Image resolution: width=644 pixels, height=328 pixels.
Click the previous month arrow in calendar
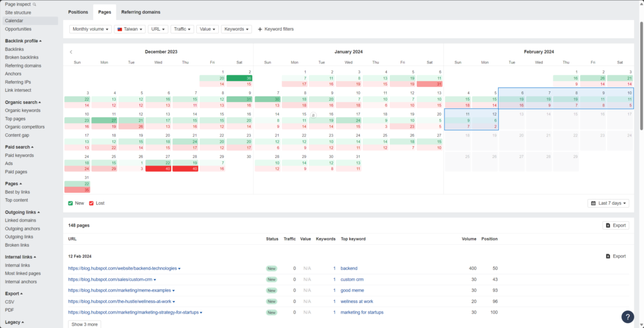(71, 52)
